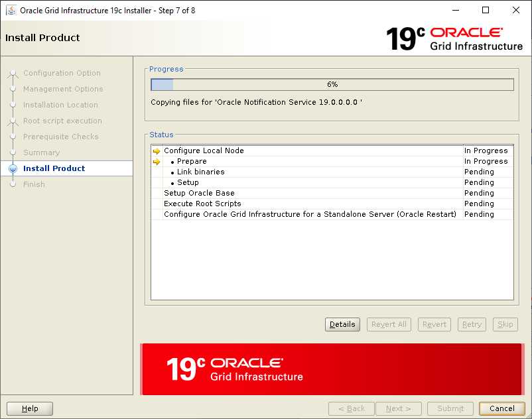Screen dimensions: 532x419
Task: Click the Details button
Action: click(342, 324)
